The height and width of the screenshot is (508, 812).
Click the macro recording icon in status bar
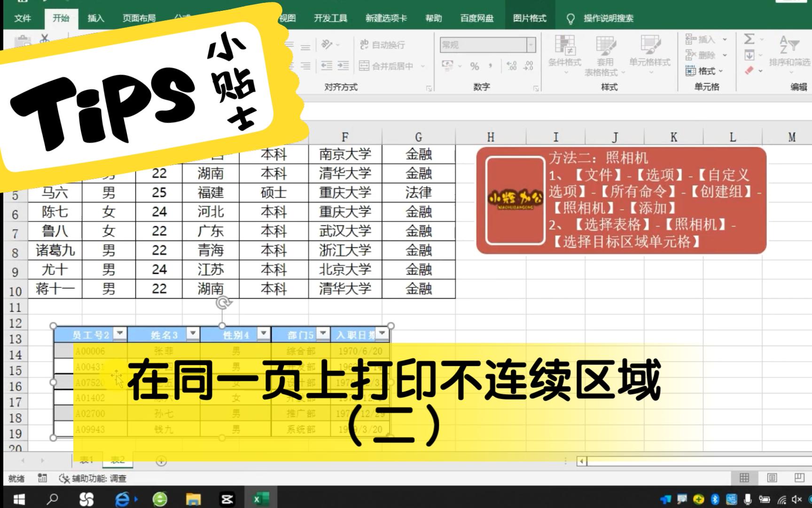42,478
